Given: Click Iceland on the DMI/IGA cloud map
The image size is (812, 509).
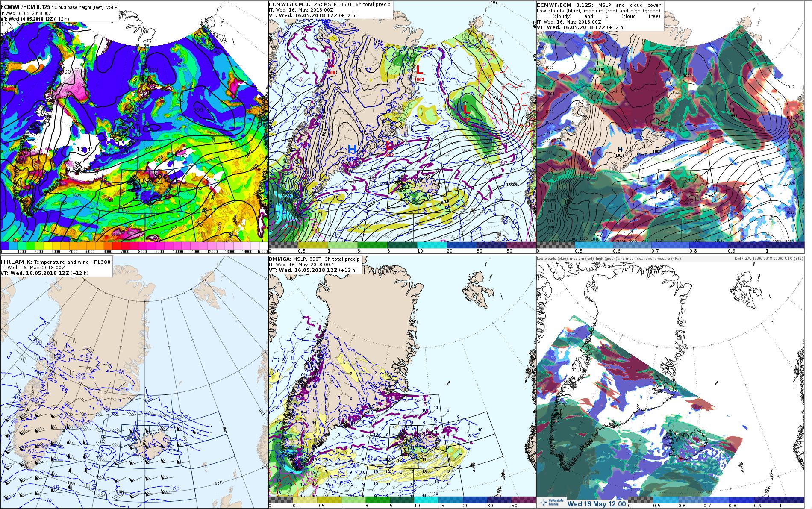Looking at the screenshot, I should tap(687, 443).
